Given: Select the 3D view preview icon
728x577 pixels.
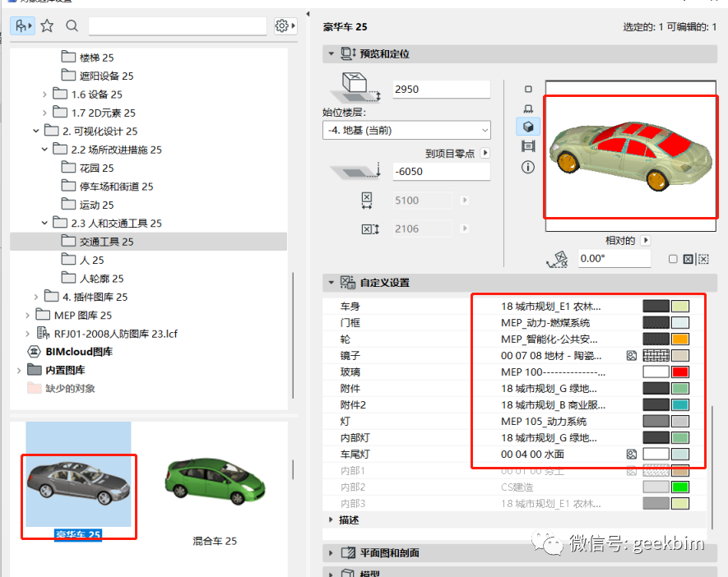Looking at the screenshot, I should click(528, 127).
